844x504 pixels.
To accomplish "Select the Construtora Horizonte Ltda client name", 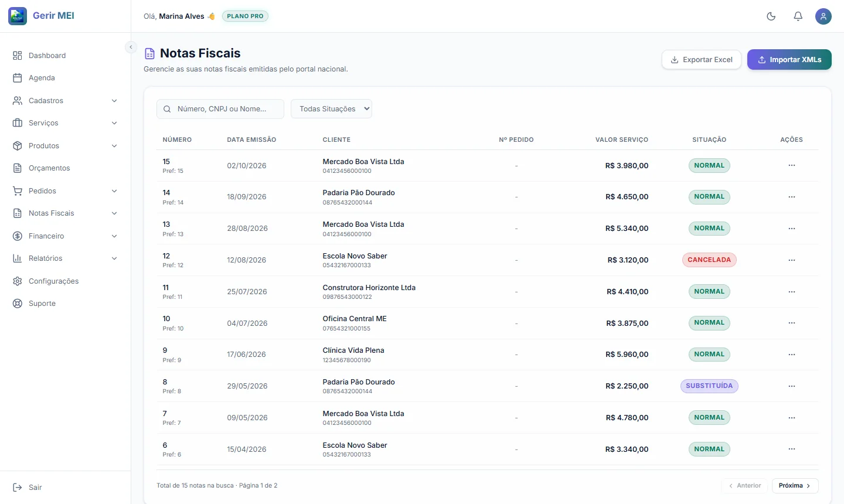I will coord(369,288).
